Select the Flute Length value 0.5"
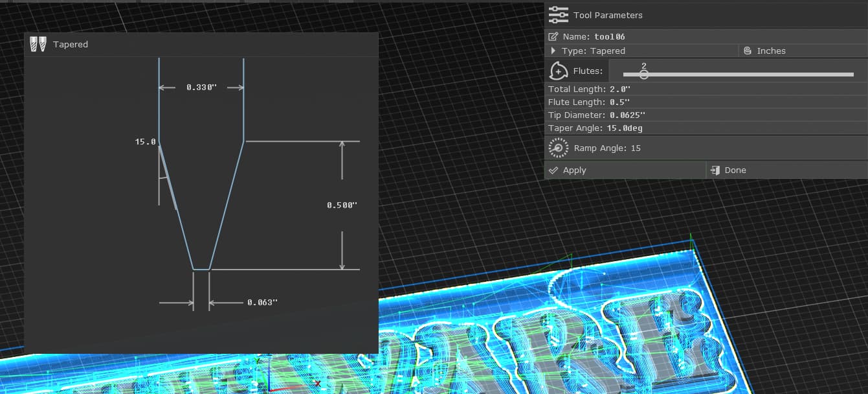 pos(619,102)
